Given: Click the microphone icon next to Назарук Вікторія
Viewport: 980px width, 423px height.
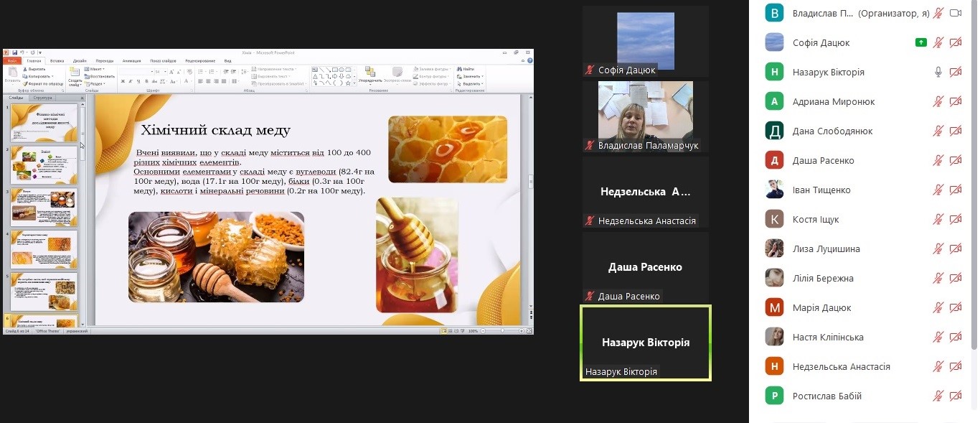Looking at the screenshot, I should [938, 72].
